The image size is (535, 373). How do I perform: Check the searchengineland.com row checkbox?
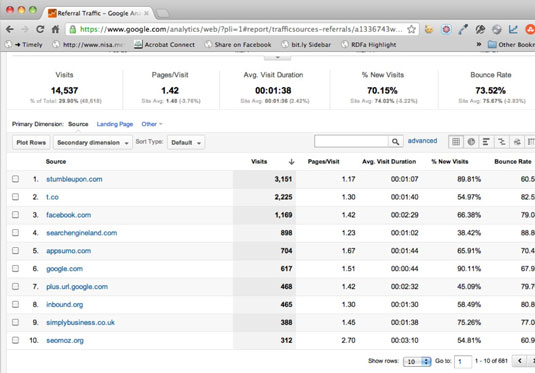pos(15,233)
